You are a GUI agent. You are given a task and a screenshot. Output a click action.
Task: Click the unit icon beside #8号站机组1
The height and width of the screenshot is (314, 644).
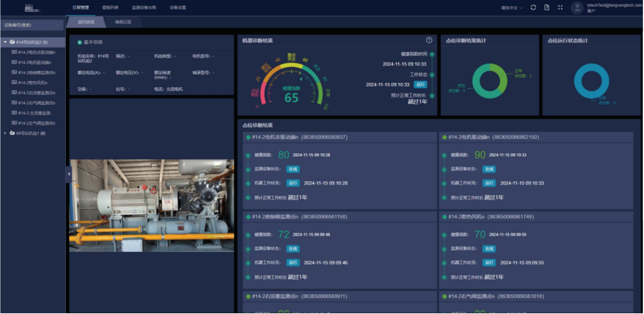tap(12, 133)
